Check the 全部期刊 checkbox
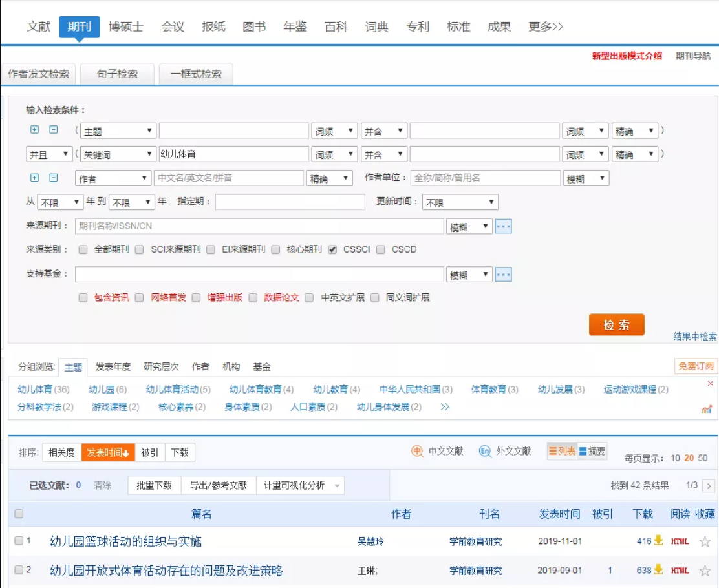The width and height of the screenshot is (719, 588). tap(83, 250)
